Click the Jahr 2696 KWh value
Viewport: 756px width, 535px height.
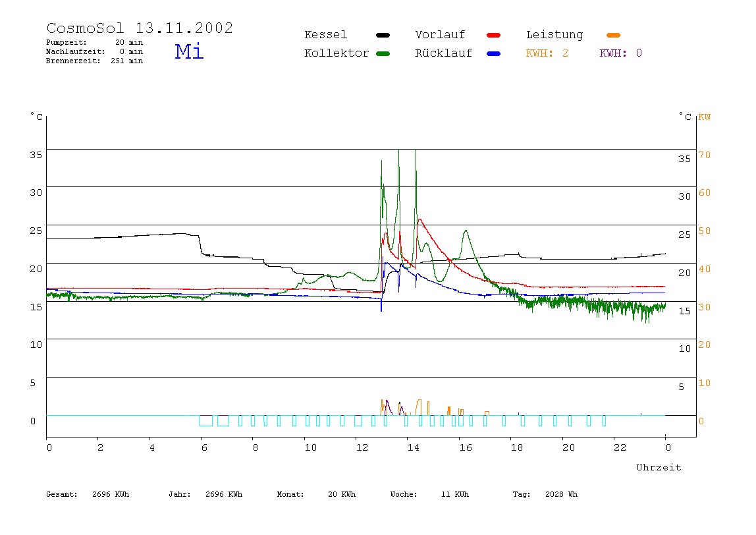[x=224, y=494]
